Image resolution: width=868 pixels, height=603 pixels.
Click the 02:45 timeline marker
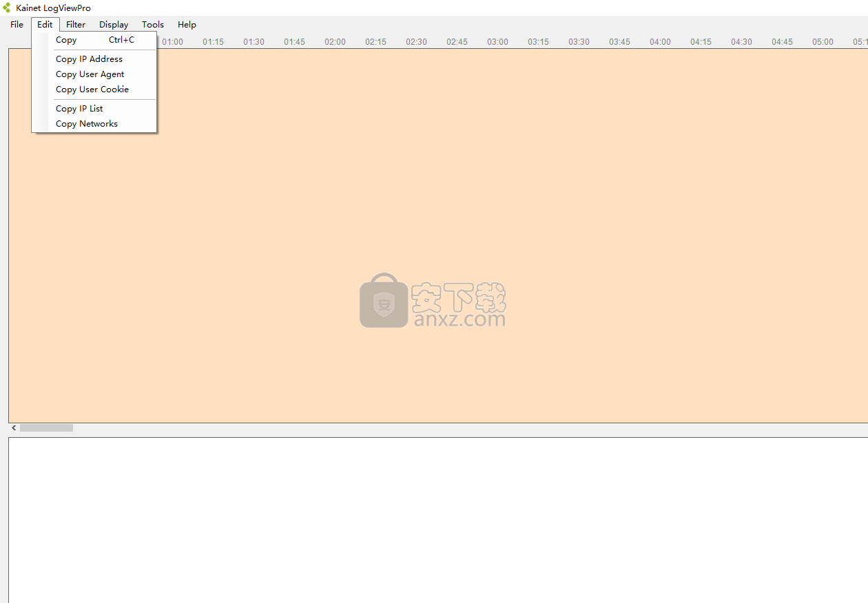(x=457, y=42)
